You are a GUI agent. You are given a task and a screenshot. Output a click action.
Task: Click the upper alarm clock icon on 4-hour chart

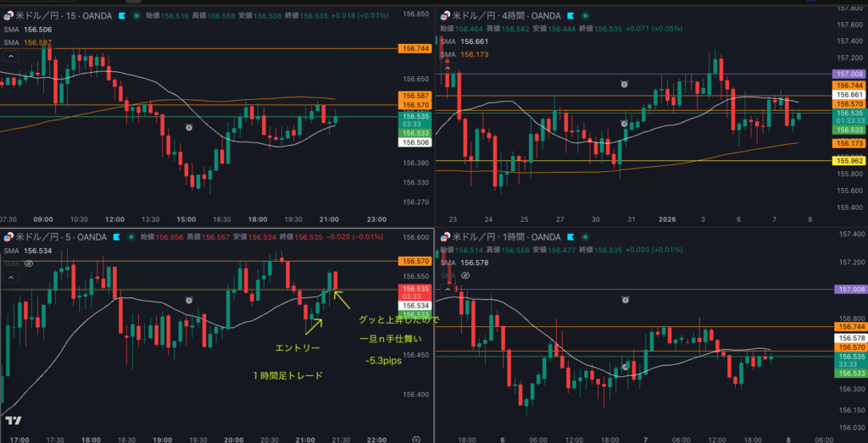624,84
